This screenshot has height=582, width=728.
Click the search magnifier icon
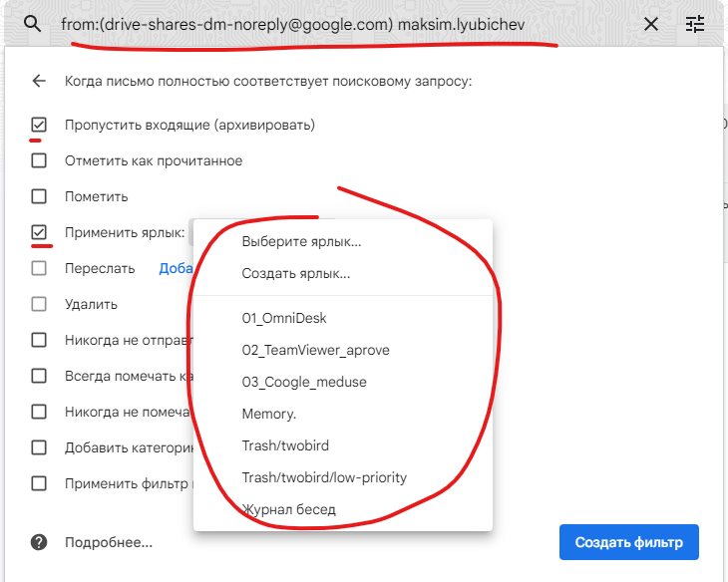coord(33,24)
